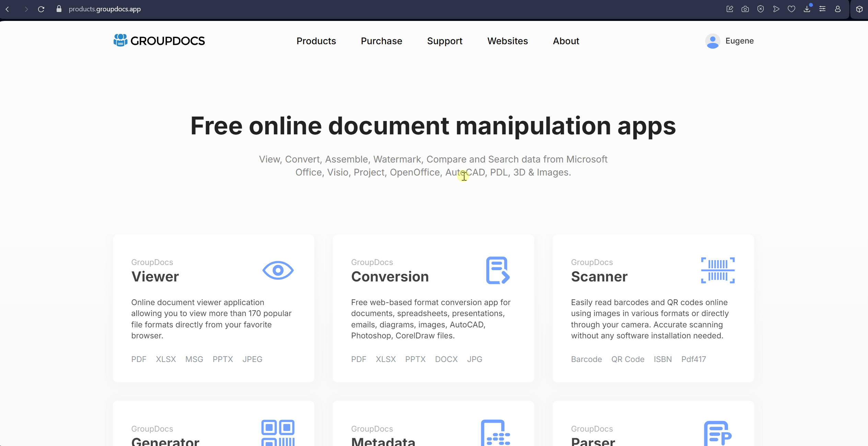The height and width of the screenshot is (446, 868).
Task: Open the edit/note icon in browser toolbar
Action: [730, 9]
